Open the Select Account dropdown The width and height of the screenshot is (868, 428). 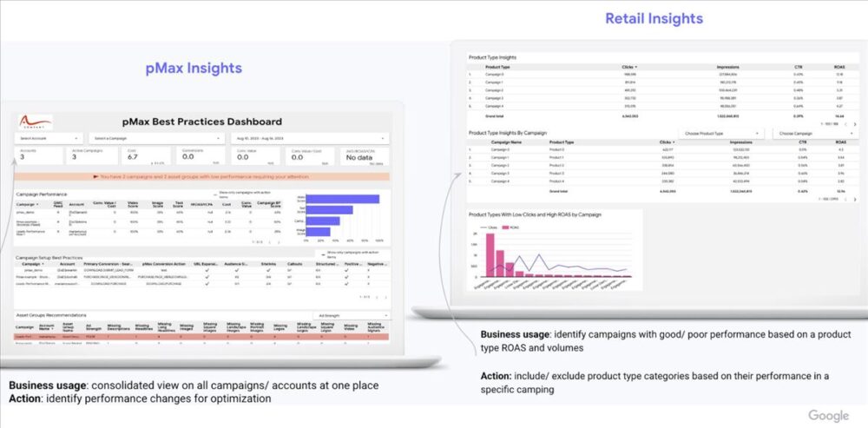coord(49,138)
